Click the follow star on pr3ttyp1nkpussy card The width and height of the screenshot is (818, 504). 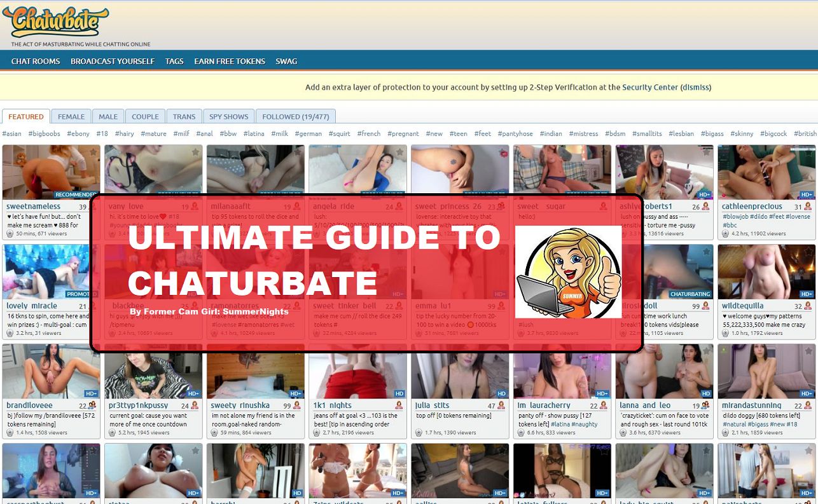click(x=195, y=351)
